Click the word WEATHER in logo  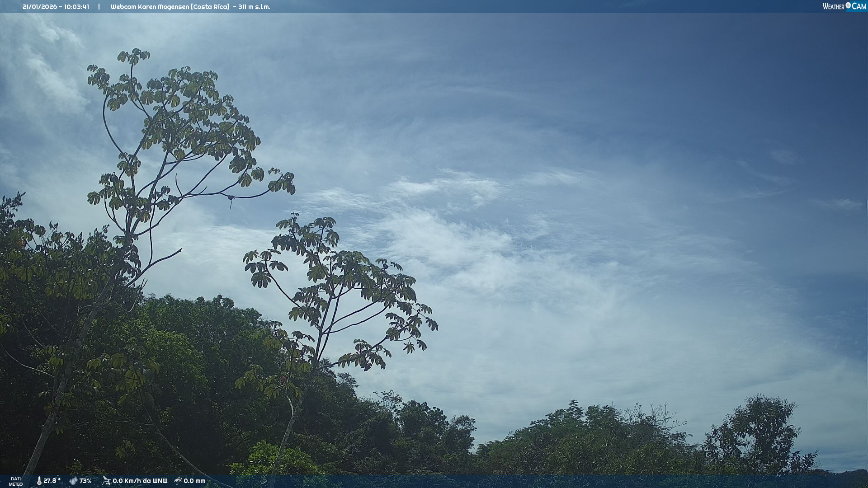point(833,6)
